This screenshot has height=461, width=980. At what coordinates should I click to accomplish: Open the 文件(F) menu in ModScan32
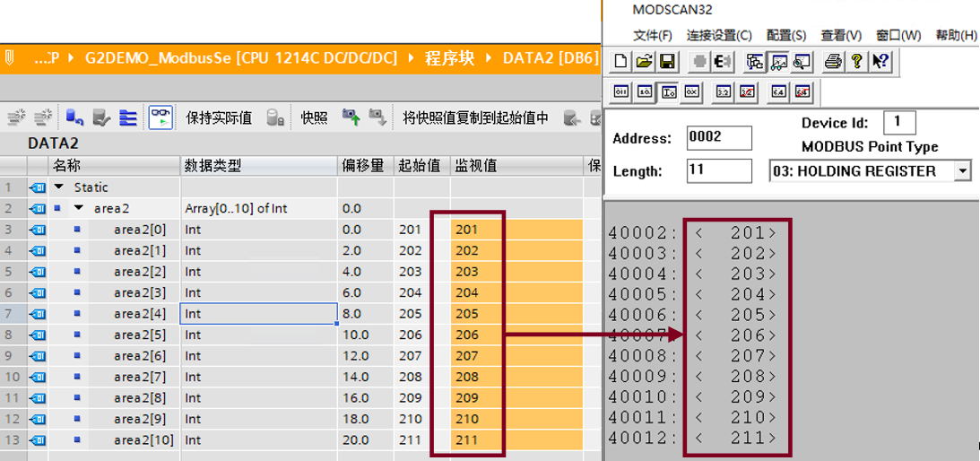pos(653,35)
